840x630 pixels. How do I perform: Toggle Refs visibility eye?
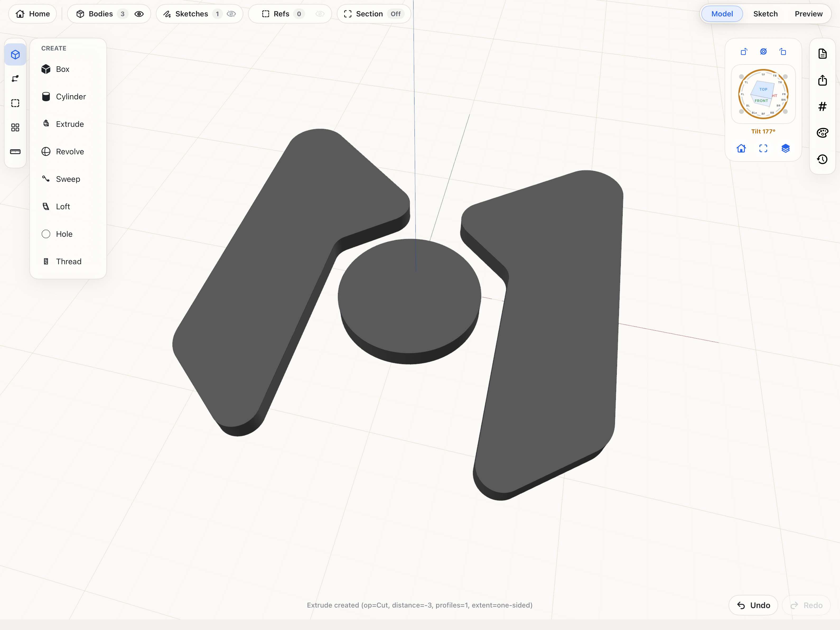(320, 14)
